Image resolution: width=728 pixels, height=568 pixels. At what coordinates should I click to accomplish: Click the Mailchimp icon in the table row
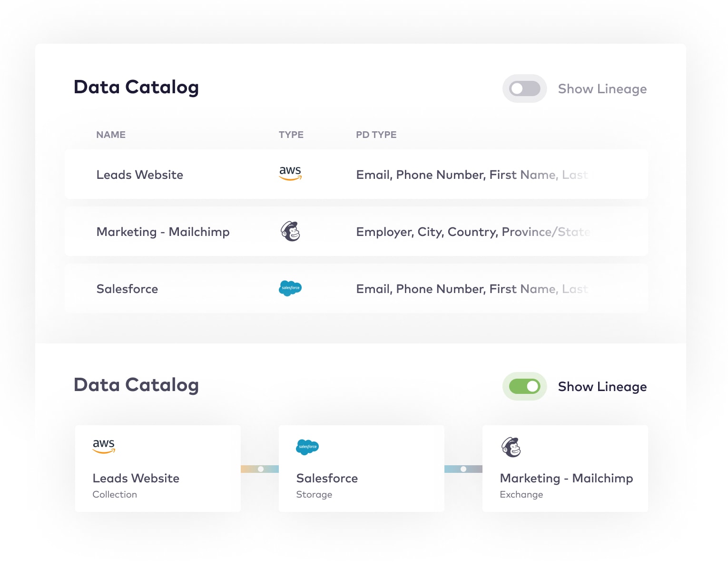pyautogui.click(x=290, y=231)
